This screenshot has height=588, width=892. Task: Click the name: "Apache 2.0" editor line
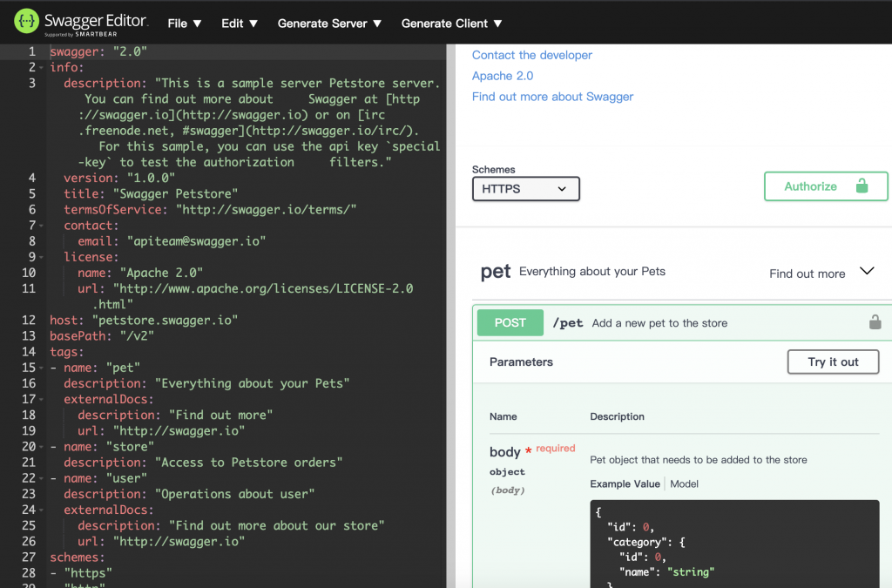(140, 273)
